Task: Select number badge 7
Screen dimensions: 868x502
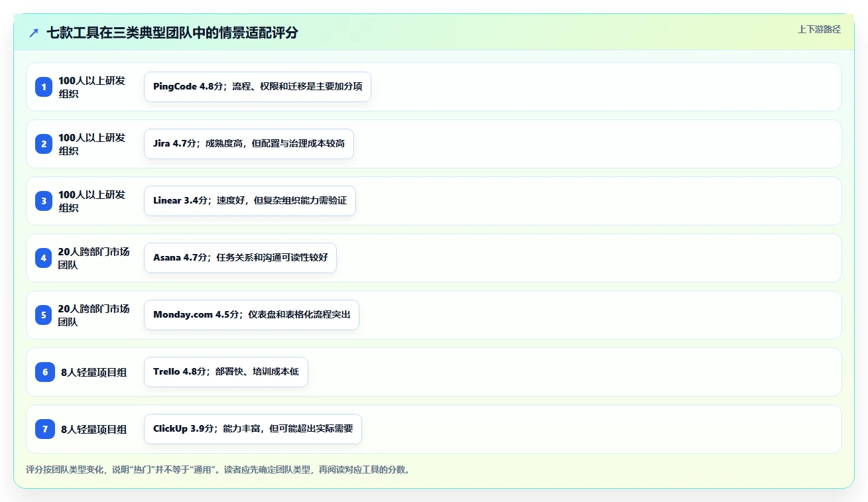Action: point(45,429)
